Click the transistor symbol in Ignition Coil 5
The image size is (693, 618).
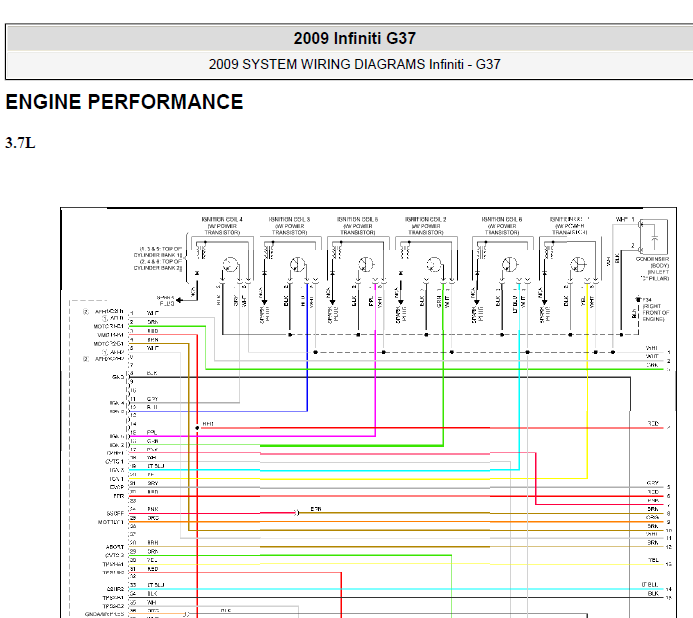366,265
